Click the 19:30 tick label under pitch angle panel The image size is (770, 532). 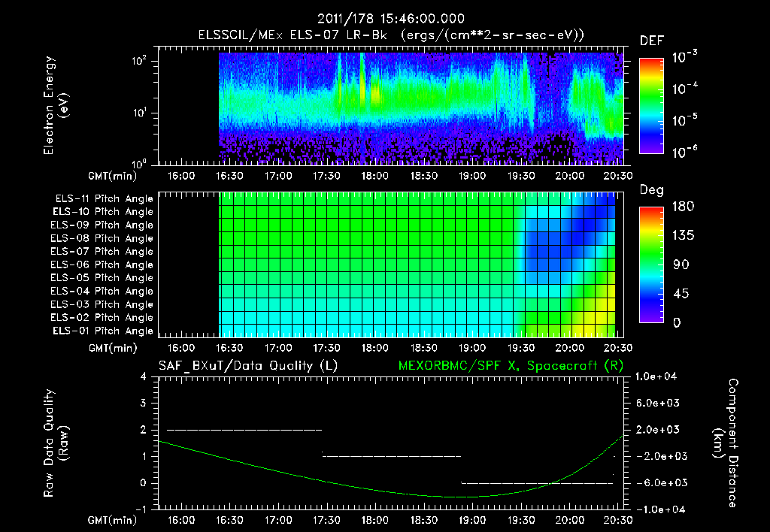521,348
